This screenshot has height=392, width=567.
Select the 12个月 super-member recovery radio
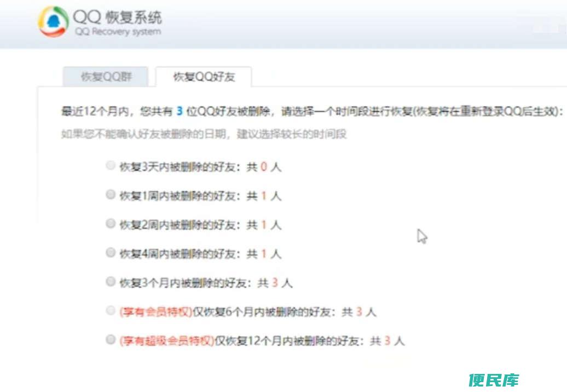111,339
